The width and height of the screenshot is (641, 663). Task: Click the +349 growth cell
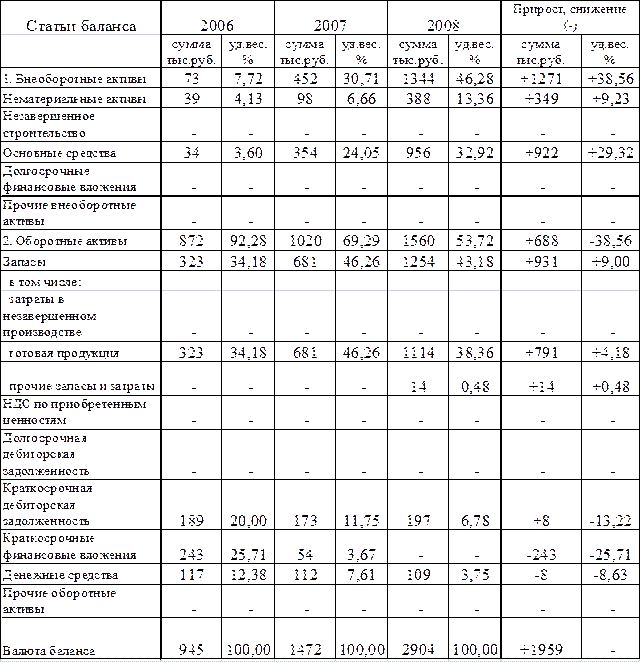(x=541, y=98)
